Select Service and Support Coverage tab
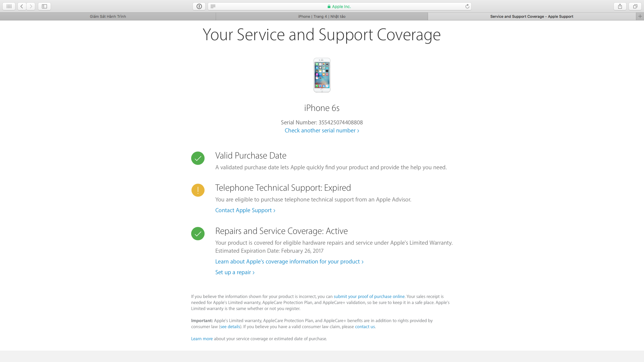The width and height of the screenshot is (644, 362). [532, 16]
